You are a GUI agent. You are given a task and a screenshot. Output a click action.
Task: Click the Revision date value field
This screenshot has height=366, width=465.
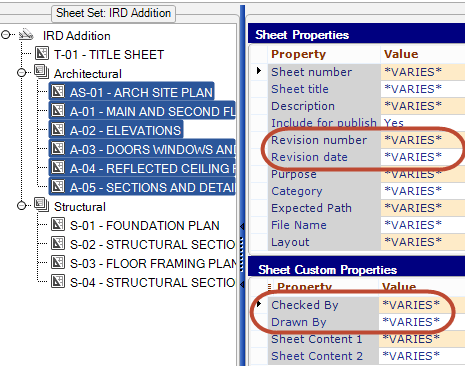423,157
